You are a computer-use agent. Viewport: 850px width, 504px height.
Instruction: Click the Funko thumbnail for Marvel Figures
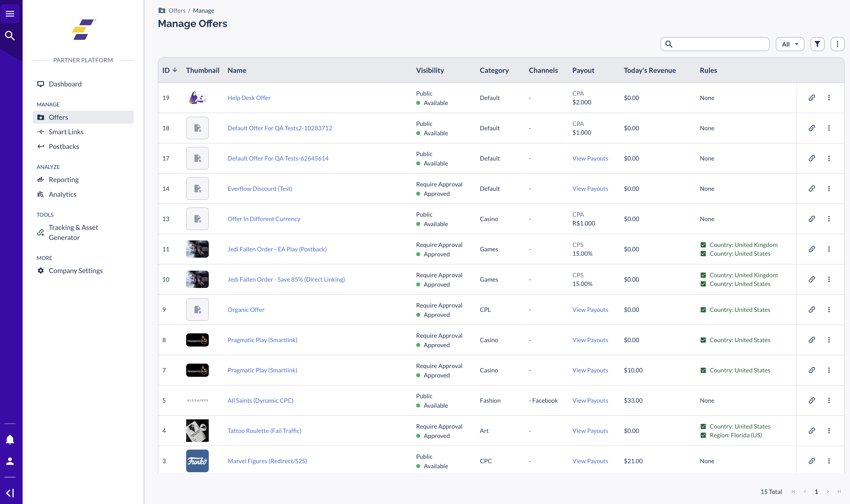(x=197, y=461)
